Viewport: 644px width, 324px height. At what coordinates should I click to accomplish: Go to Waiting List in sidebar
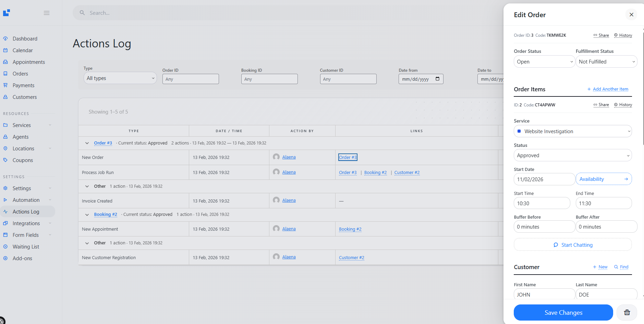26,247
